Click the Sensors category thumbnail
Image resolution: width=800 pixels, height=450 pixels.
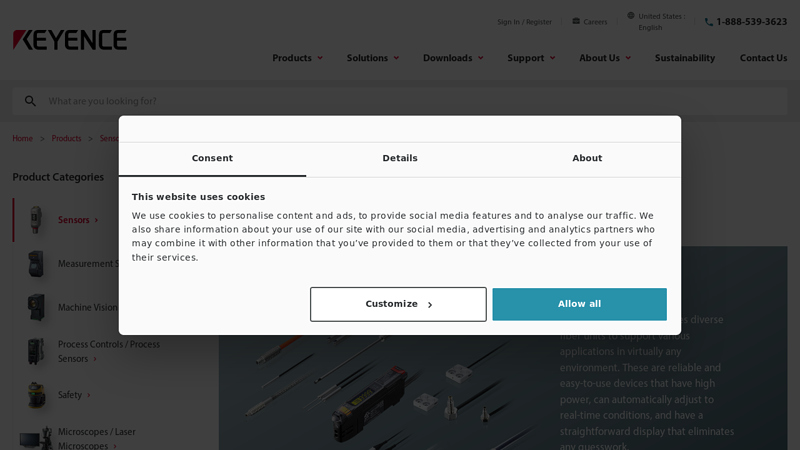click(36, 220)
